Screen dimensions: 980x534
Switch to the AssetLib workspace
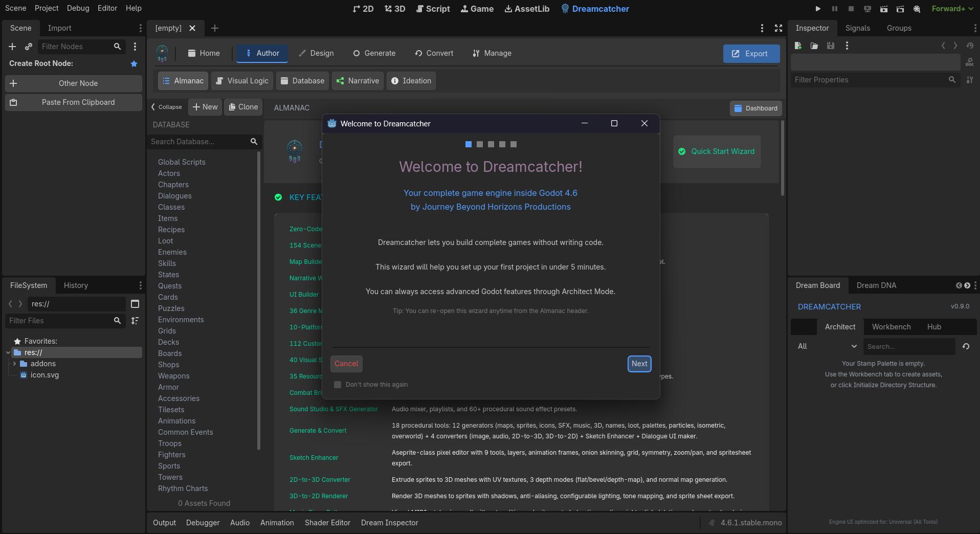click(x=527, y=9)
